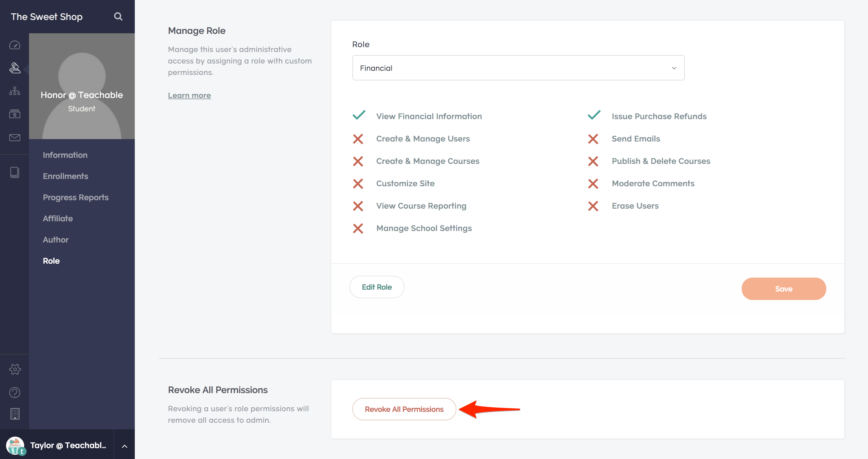Click the Edit Role button
Screen dimensions: 868x459
pyautogui.click(x=377, y=287)
